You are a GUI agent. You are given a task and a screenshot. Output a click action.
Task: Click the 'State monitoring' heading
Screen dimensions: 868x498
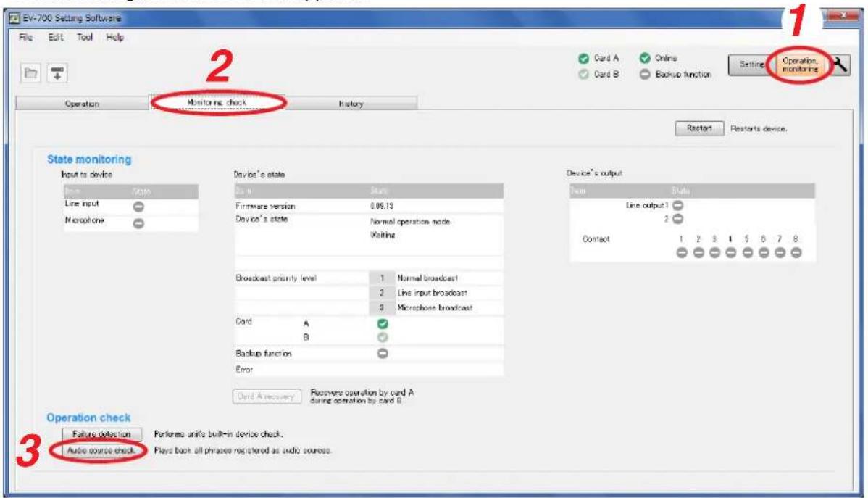pyautogui.click(x=89, y=159)
